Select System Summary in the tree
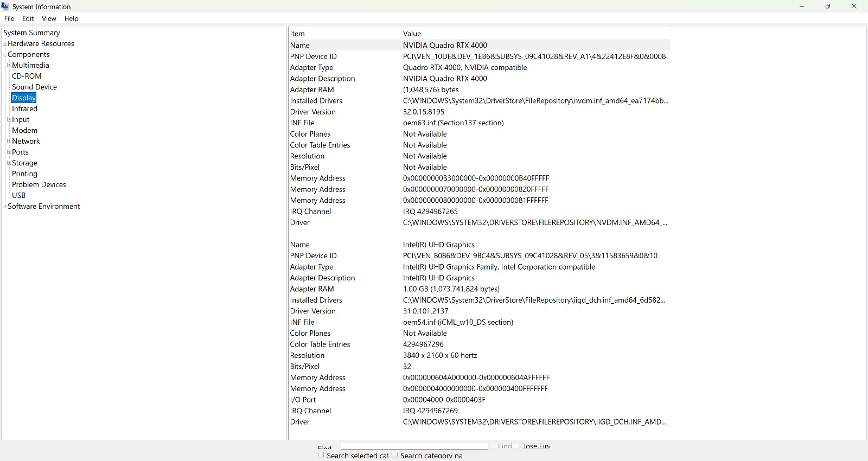The height and width of the screenshot is (461, 868). (31, 33)
